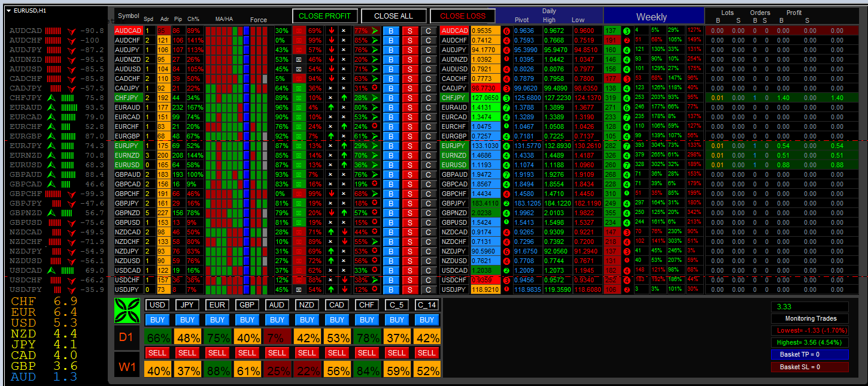Click the green weekly circle in AUDCAD row

[626, 31]
